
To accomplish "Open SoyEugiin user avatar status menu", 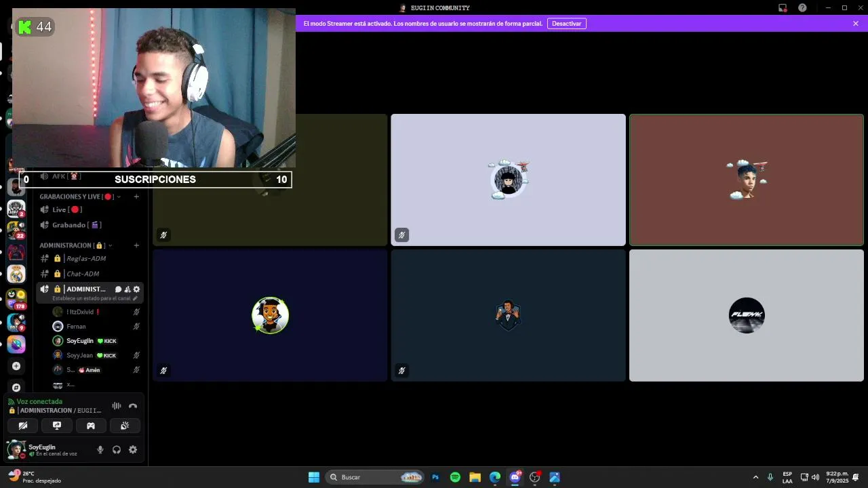I will (16, 449).
